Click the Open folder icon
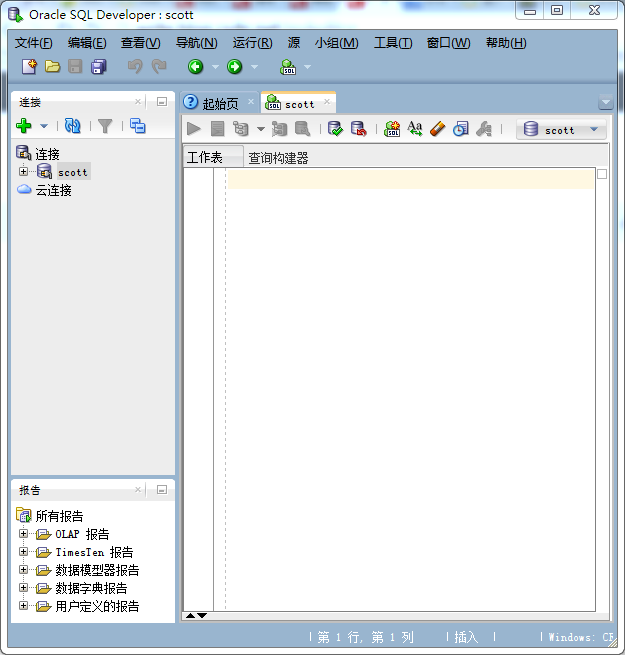 pos(52,67)
